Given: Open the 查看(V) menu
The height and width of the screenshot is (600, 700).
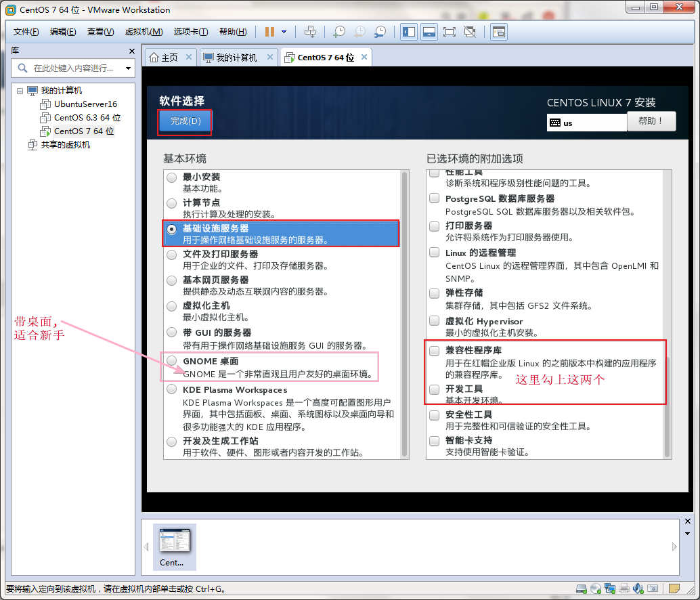Looking at the screenshot, I should 100,32.
